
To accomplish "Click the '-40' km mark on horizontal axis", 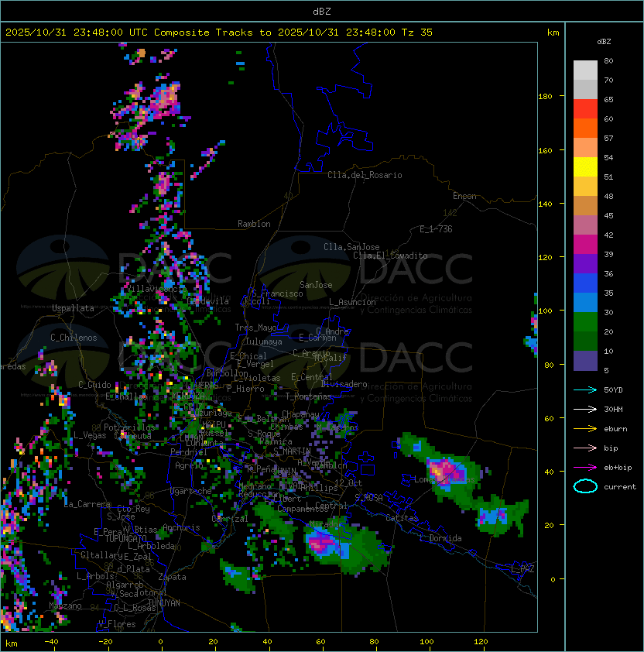I will click(x=51, y=642).
